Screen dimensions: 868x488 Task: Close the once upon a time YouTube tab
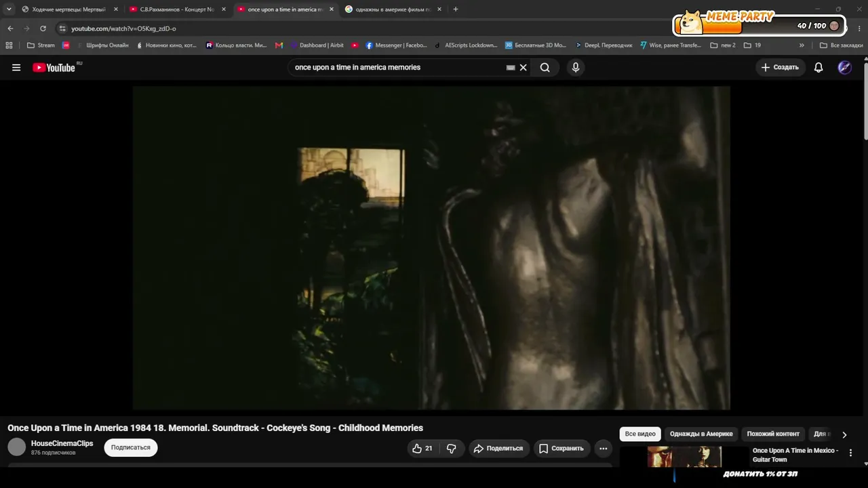tap(332, 9)
